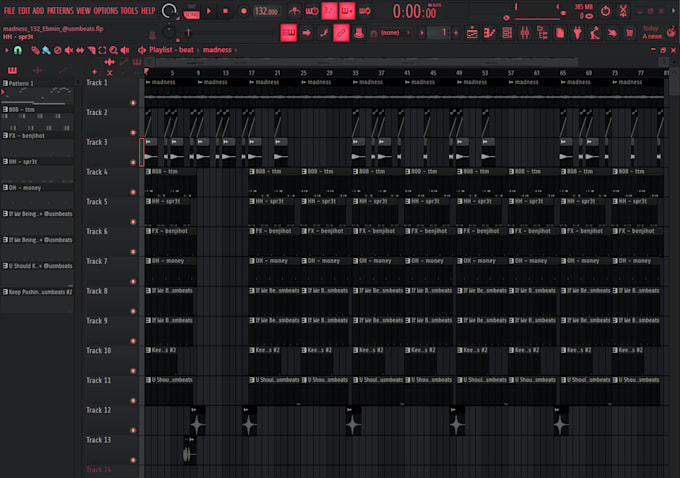Open the FILE menu
Viewport: 680px width, 478px height.
9,11
